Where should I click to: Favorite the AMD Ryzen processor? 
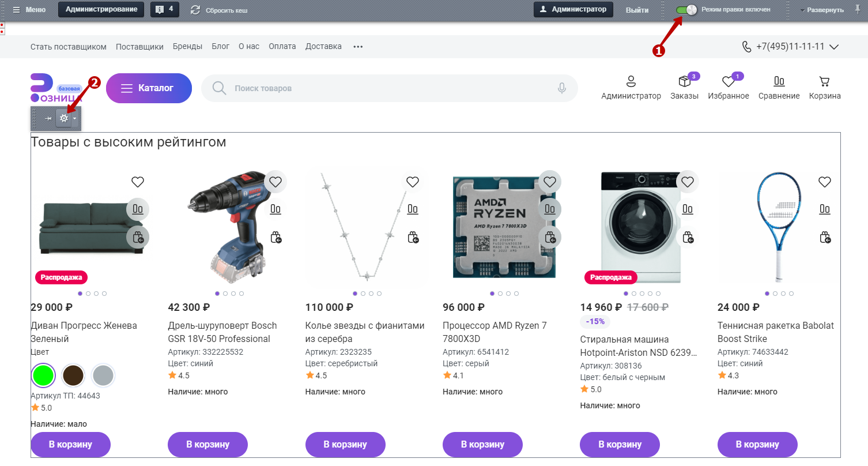[x=550, y=182]
